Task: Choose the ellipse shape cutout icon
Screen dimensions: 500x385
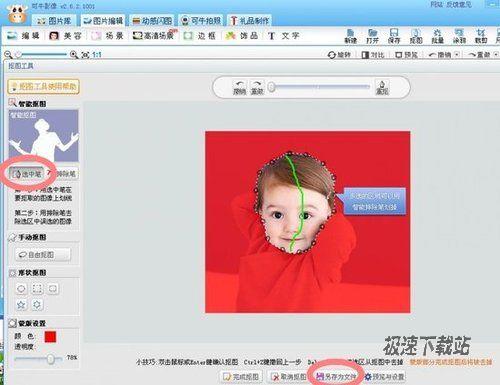Action: pos(21,288)
